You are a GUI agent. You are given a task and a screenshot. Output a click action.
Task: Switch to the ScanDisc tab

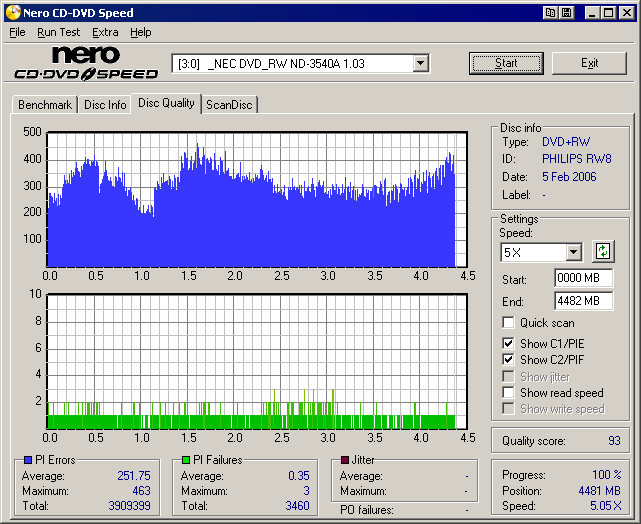229,105
